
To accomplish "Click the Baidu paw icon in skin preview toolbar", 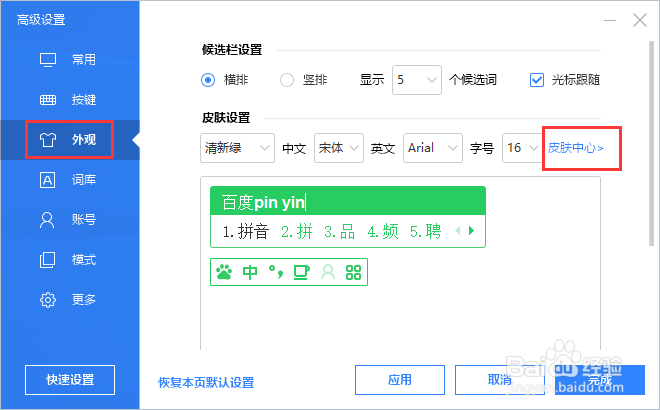I will (x=224, y=272).
